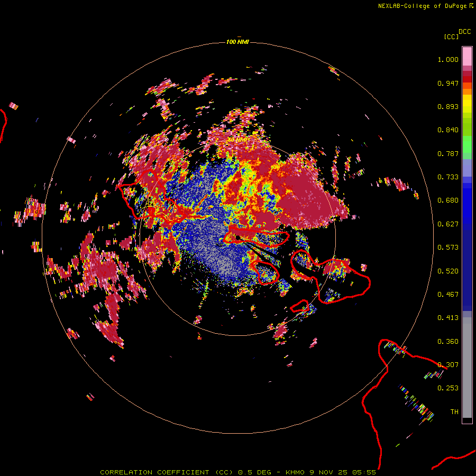Click the 0.893 color scale value
Viewport: 476px width, 476px height.
(448, 106)
